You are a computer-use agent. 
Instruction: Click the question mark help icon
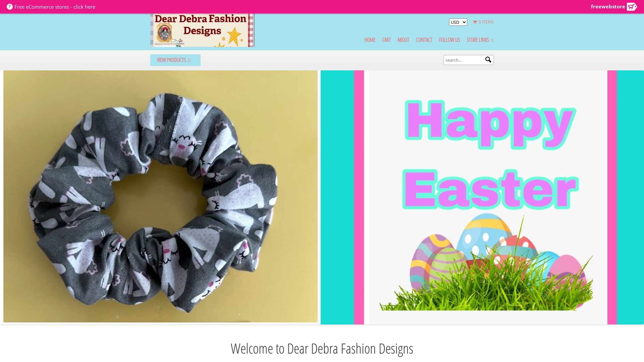point(10,6)
